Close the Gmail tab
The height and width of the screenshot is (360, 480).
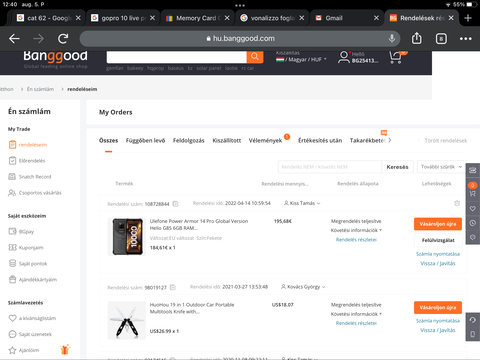pos(376,18)
